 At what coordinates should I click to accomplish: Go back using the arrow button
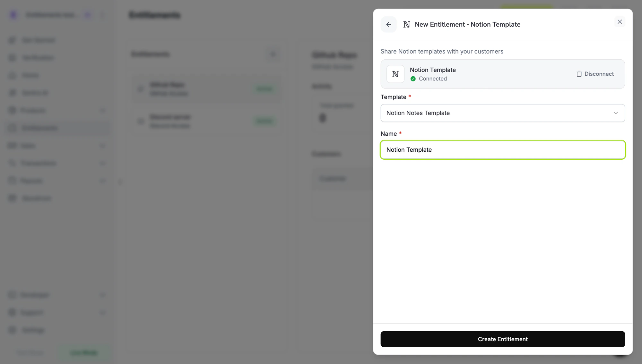tap(388, 24)
